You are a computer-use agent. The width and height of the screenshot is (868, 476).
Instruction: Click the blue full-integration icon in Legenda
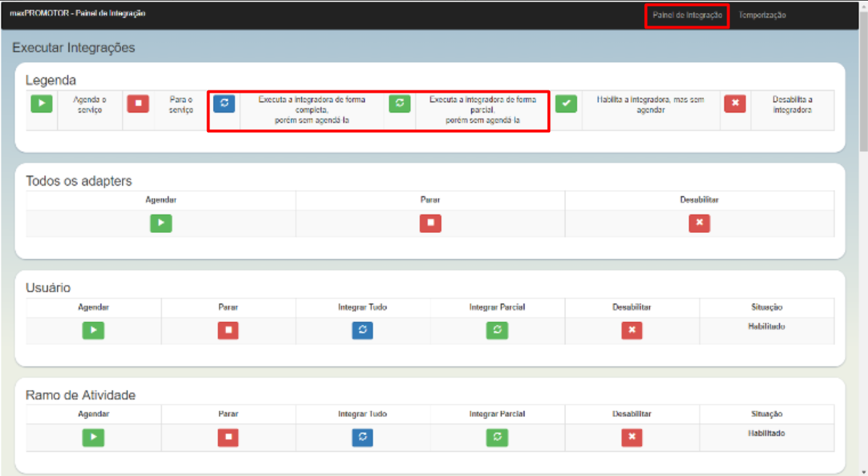pos(224,104)
